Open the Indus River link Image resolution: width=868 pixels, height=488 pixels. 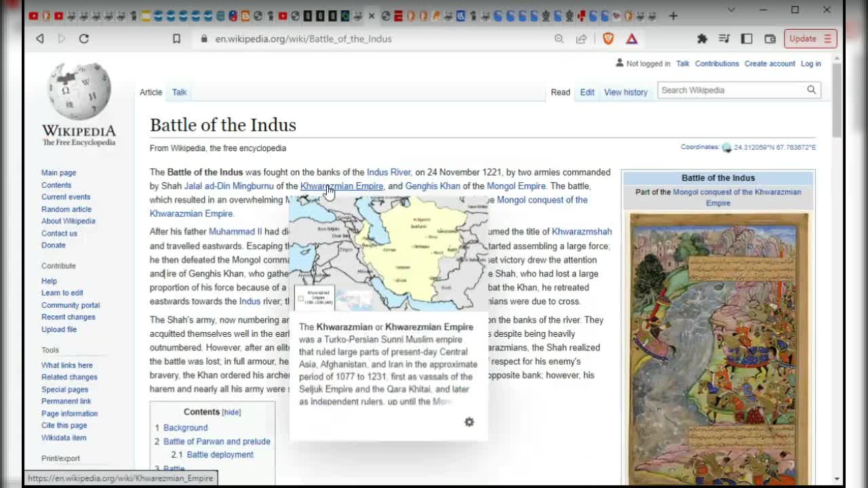pyautogui.click(x=389, y=172)
